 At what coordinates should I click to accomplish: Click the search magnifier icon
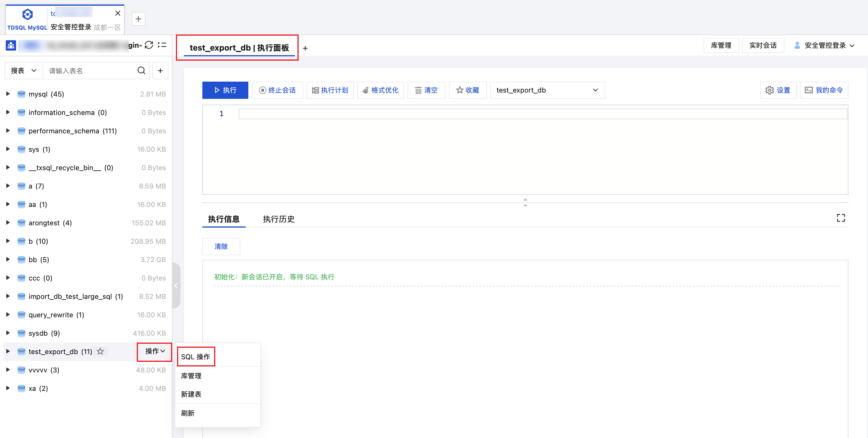[x=141, y=70]
